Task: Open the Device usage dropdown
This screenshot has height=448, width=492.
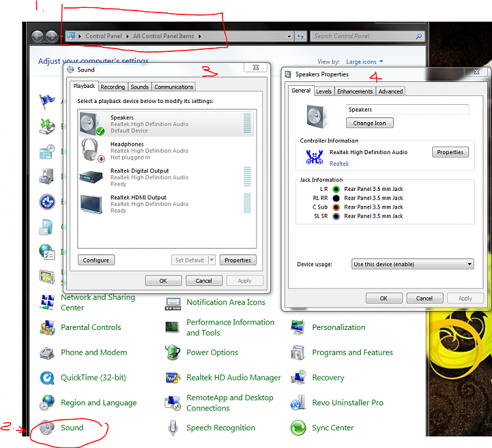Action: coord(413,264)
